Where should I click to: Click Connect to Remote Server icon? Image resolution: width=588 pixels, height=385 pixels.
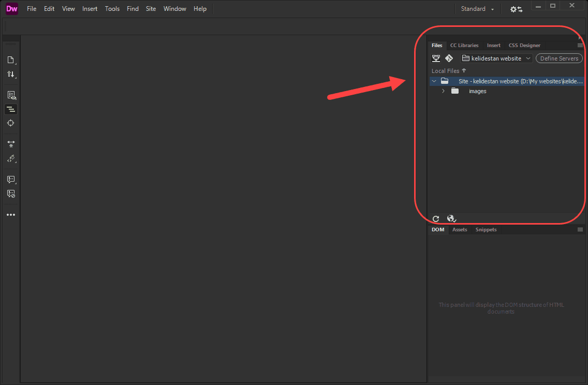pos(436,58)
